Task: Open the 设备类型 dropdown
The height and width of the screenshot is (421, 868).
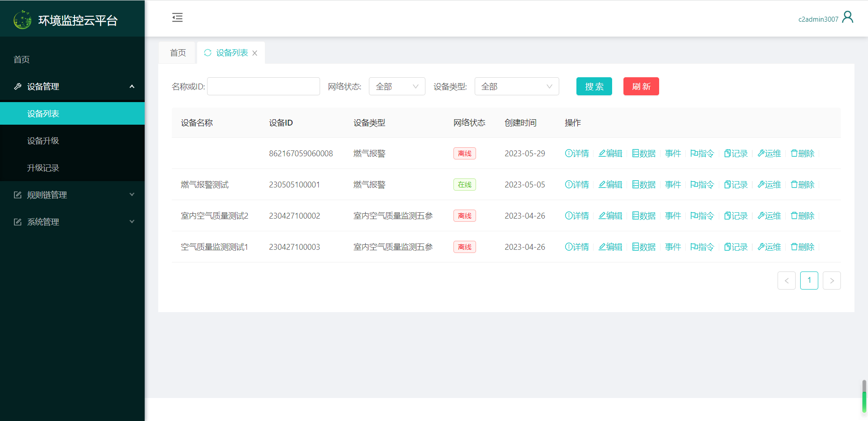Action: click(x=517, y=86)
